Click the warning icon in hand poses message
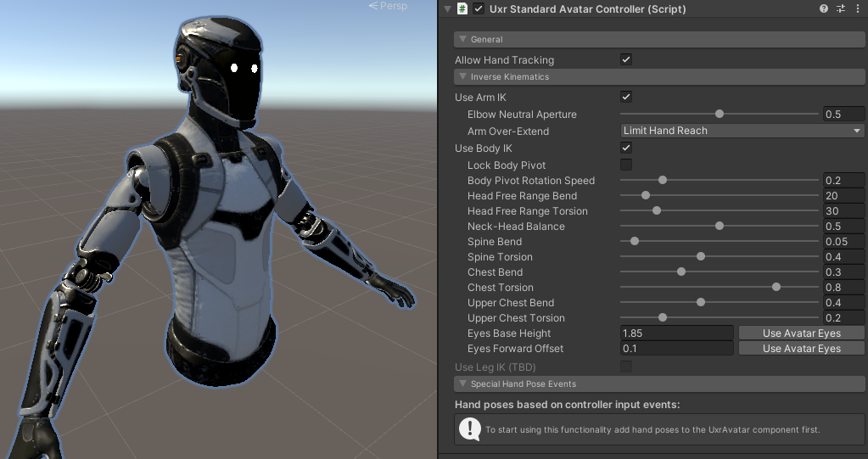Screen dimensions: 868x459 pyautogui.click(x=470, y=429)
